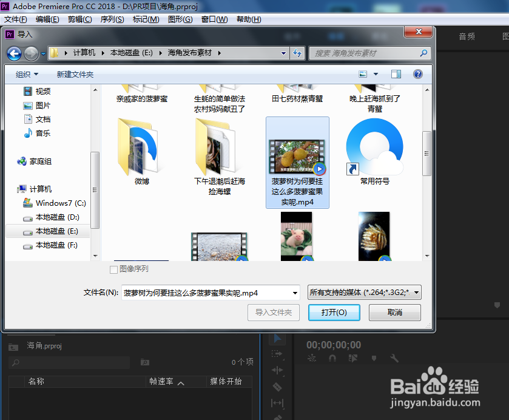Image resolution: width=509 pixels, height=420 pixels.
Task: Click the refresh icon beside the address bar
Action: point(297,53)
